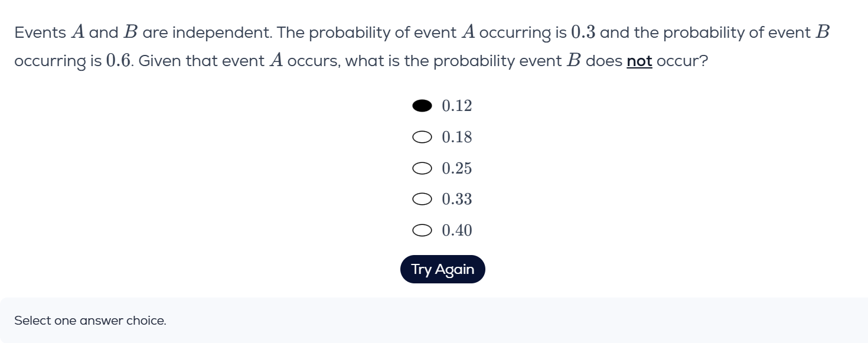Click the 0.40 answer label text
This screenshot has width=868, height=343.
(x=457, y=231)
